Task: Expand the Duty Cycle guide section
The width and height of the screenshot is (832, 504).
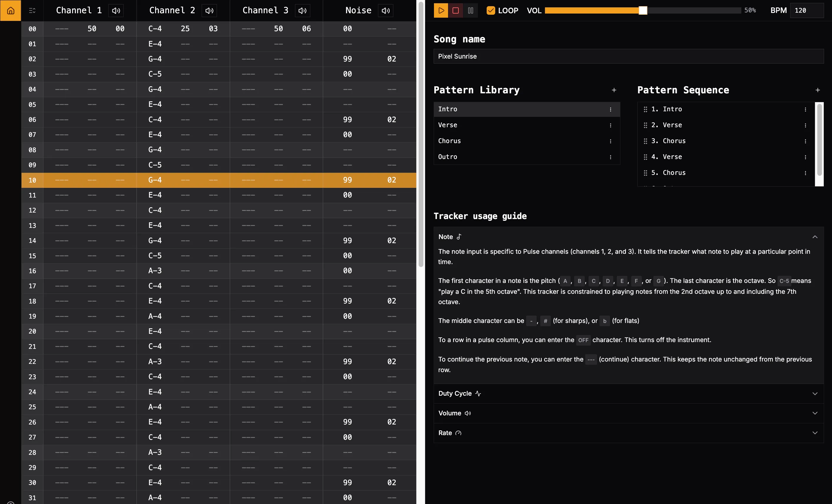Action: click(x=628, y=394)
